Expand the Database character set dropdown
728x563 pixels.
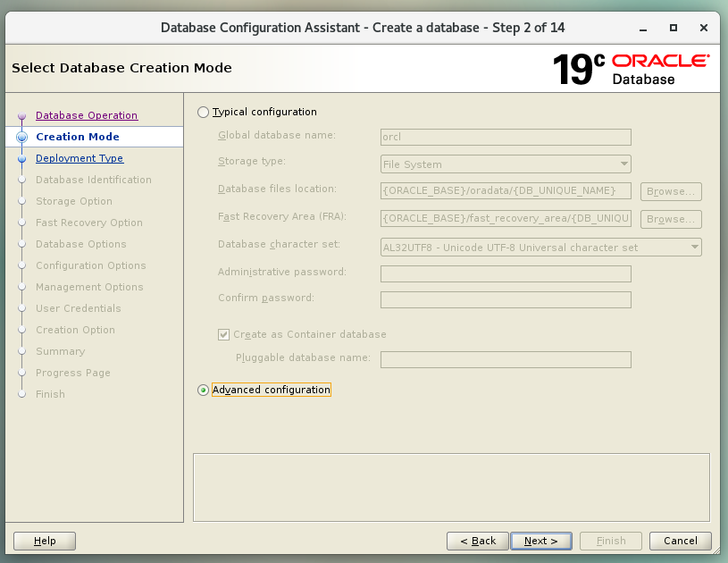(540, 248)
